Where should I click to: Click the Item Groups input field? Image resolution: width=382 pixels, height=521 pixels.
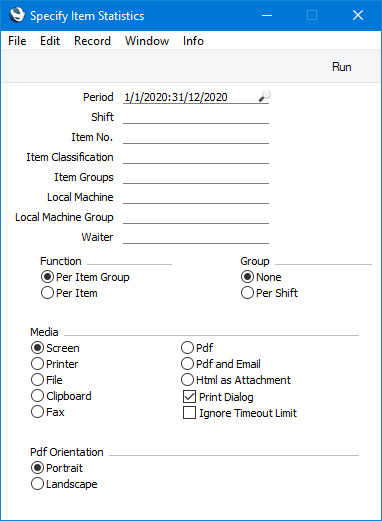[196, 177]
